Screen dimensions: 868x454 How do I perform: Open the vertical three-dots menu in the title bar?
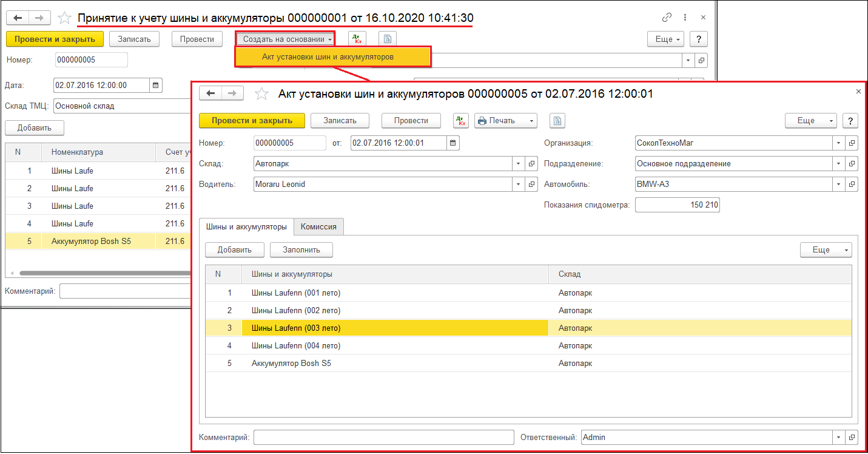[685, 18]
